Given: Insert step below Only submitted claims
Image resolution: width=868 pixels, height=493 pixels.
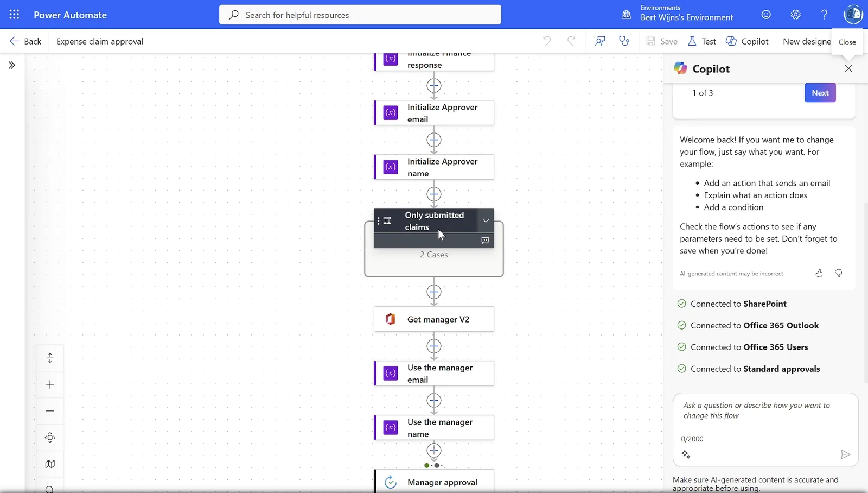Looking at the screenshot, I should coord(433,292).
